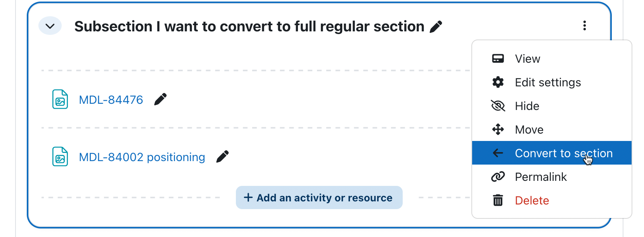Viewport: 644px width, 237px height.
Task: Click the chain-link Permalink icon
Action: pos(498,177)
